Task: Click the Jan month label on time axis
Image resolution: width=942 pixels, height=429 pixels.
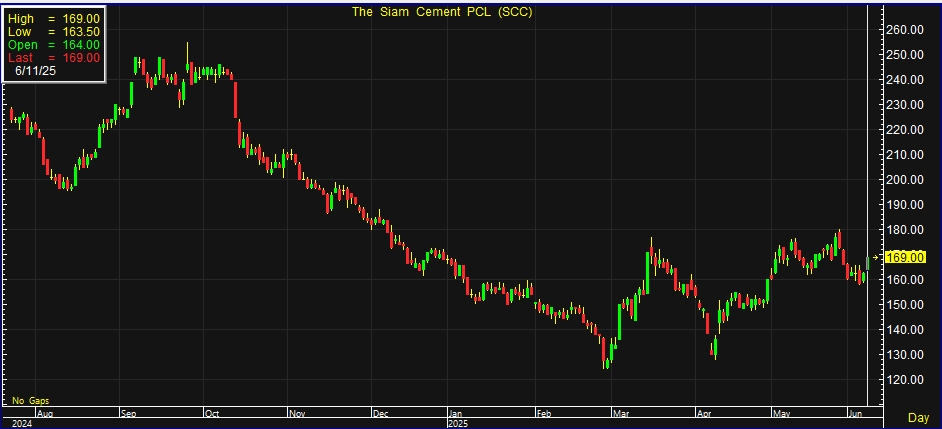Action: click(x=456, y=413)
